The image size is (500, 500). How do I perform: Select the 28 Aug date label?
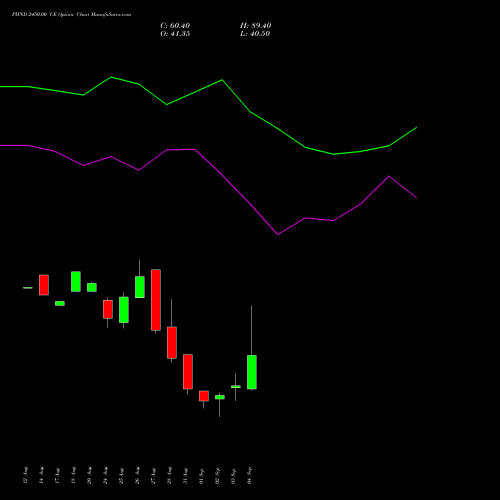(x=169, y=475)
